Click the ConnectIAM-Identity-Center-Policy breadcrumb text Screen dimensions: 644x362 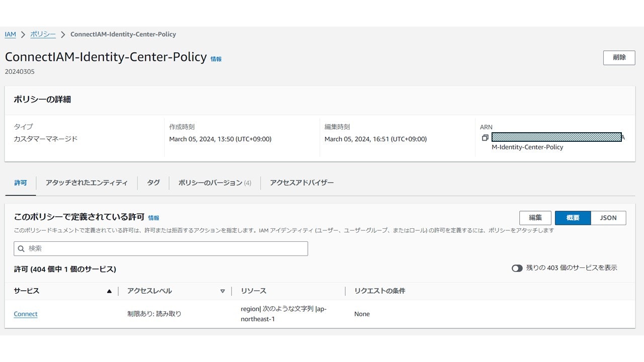[x=123, y=34]
